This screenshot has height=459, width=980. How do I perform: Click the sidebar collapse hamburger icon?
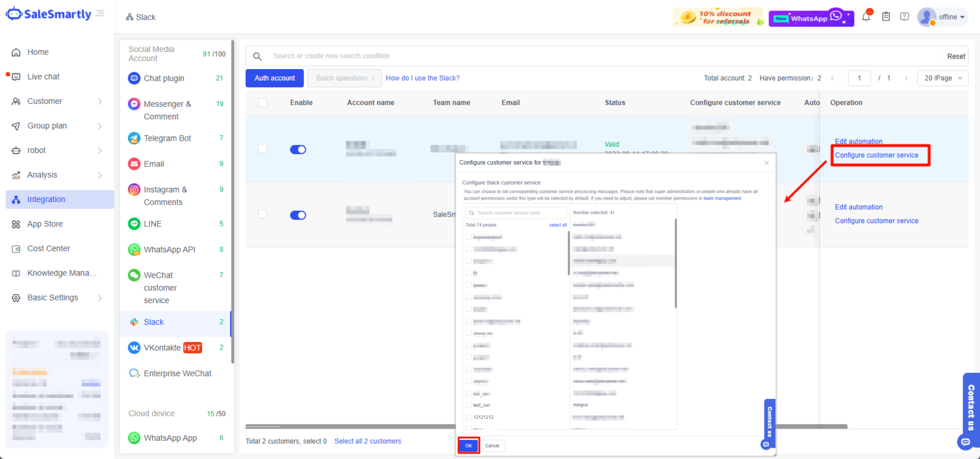[100, 14]
